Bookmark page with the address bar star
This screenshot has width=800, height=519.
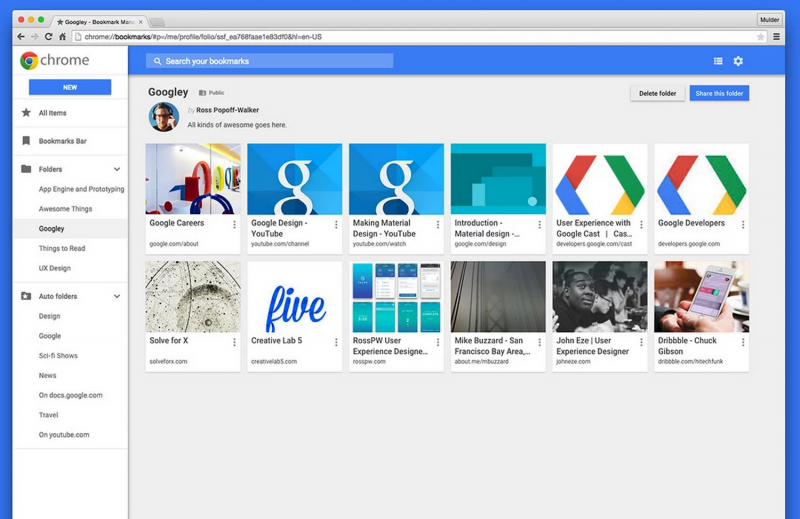760,37
